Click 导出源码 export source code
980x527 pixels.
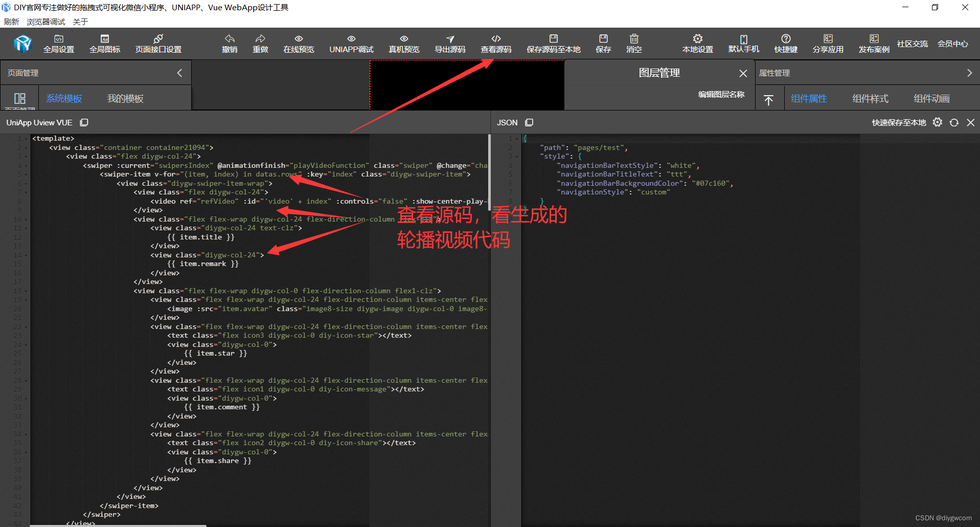(450, 44)
